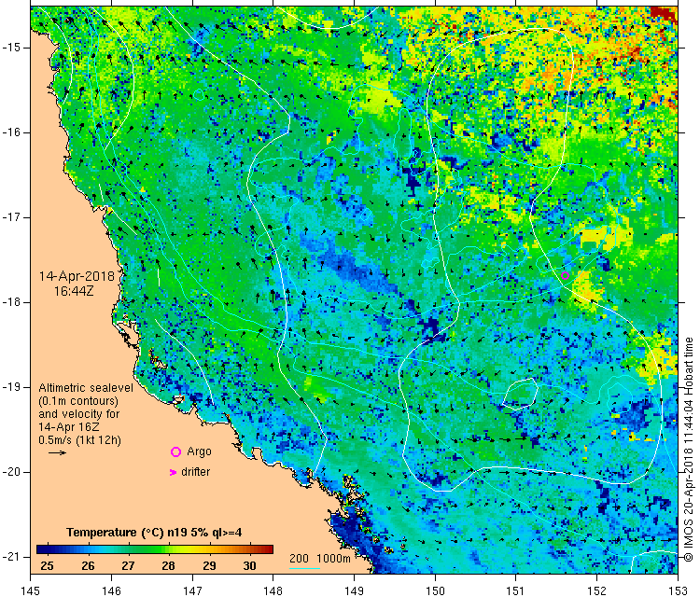Click the cyan 200m isobath legend line
The height and width of the screenshot is (597, 700).
[x=304, y=568]
